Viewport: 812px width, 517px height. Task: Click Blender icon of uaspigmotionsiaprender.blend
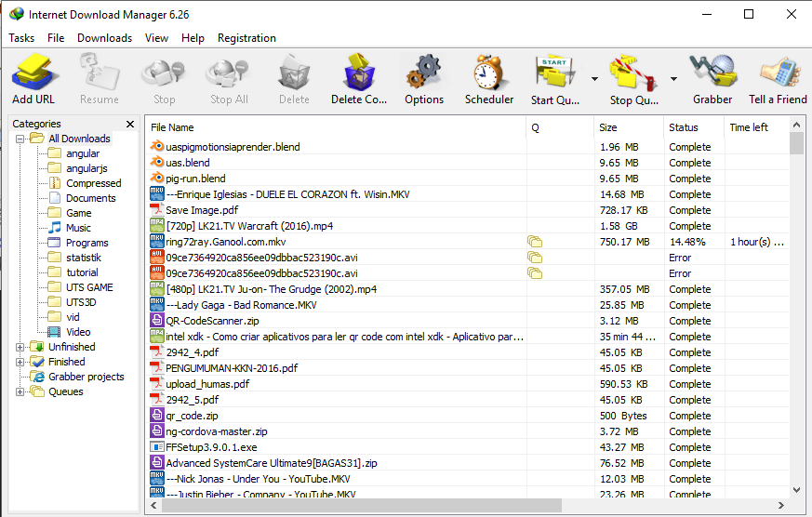point(157,147)
